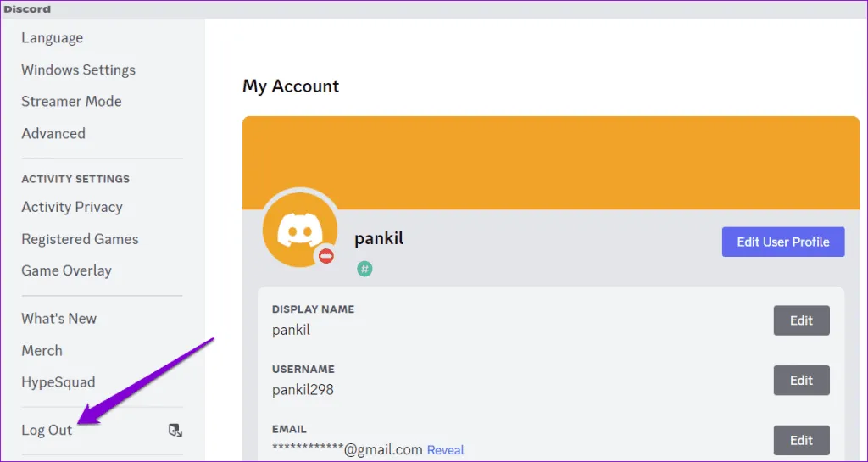Open Language settings
868x462 pixels.
tap(53, 38)
